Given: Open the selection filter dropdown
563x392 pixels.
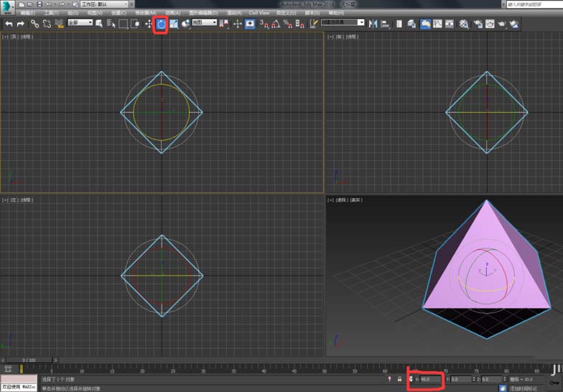Looking at the screenshot, I should 80,22.
